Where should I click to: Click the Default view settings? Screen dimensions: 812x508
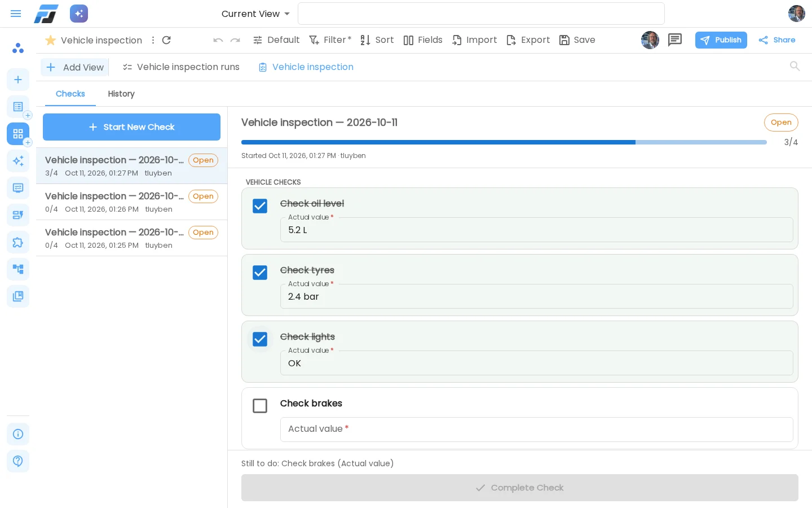tap(276, 40)
